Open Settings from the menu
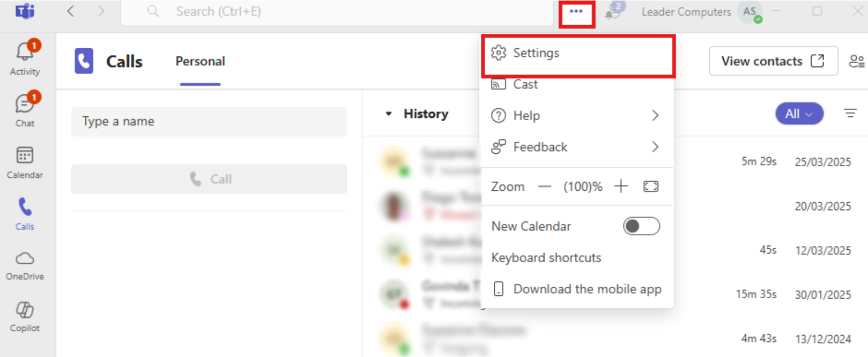 tap(578, 53)
